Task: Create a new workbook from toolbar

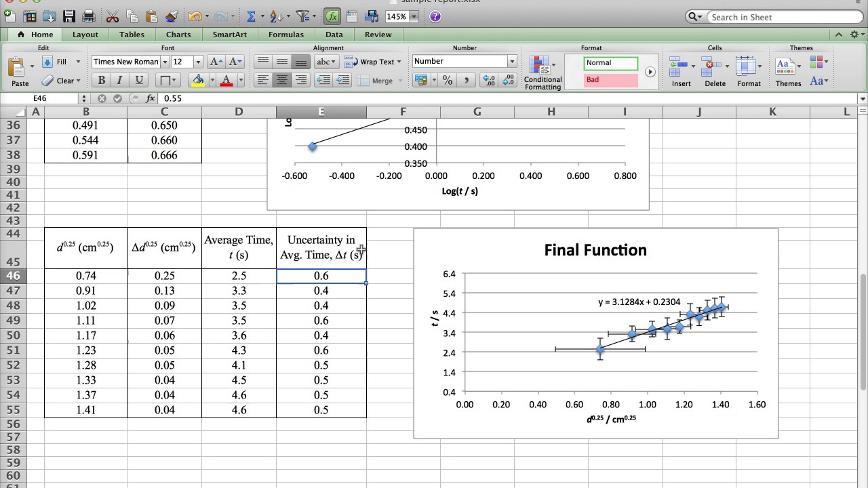Action: coord(9,16)
